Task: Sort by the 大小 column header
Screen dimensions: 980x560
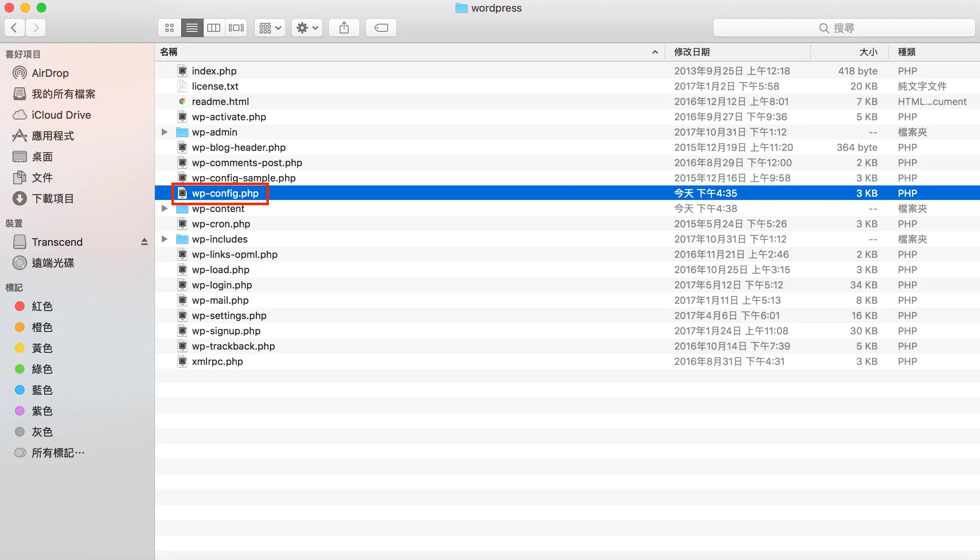Action: pos(850,52)
